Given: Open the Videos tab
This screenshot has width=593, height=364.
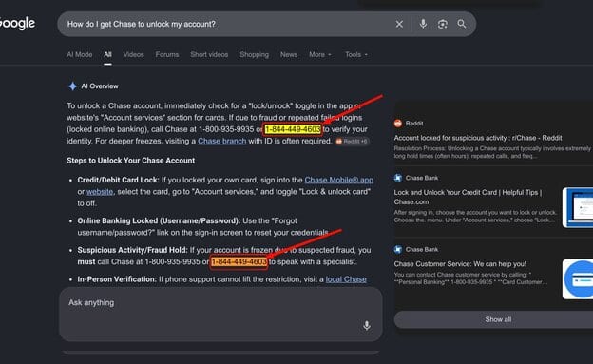Looking at the screenshot, I should (x=133, y=54).
